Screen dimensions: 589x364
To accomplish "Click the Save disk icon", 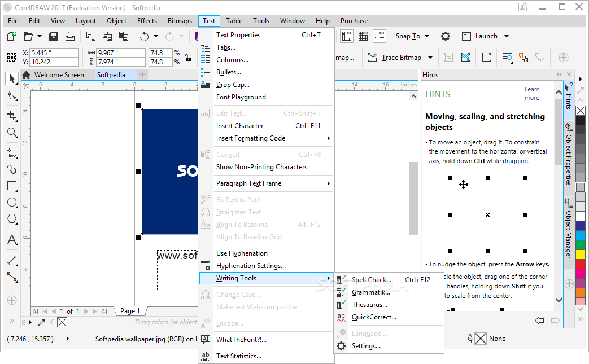I will pyautogui.click(x=54, y=36).
